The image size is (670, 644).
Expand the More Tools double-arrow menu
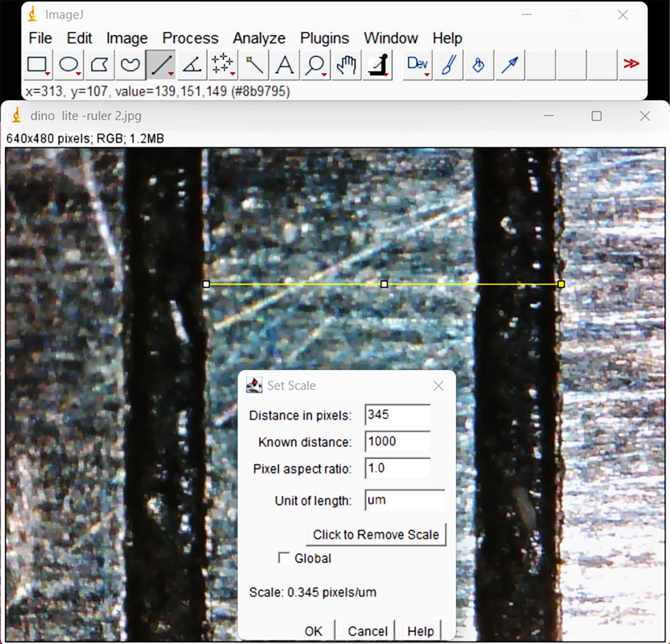(631, 64)
